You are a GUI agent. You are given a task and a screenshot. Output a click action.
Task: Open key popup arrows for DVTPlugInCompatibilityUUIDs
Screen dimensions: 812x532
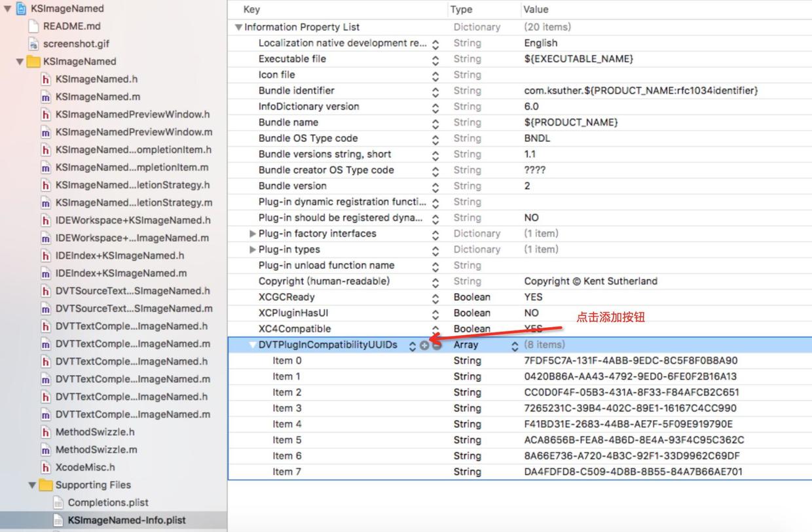[x=413, y=346]
